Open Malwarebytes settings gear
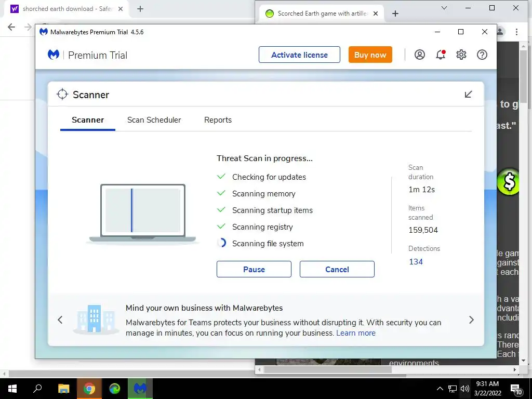 pyautogui.click(x=461, y=55)
